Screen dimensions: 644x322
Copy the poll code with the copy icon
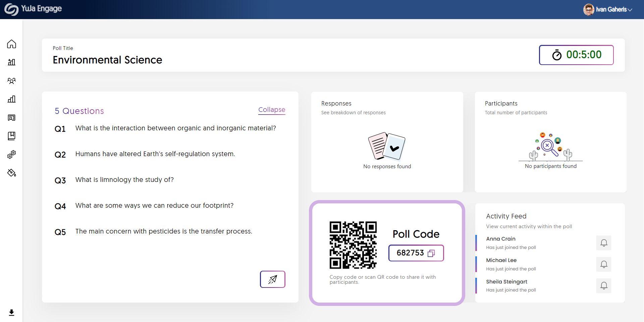coord(431,253)
